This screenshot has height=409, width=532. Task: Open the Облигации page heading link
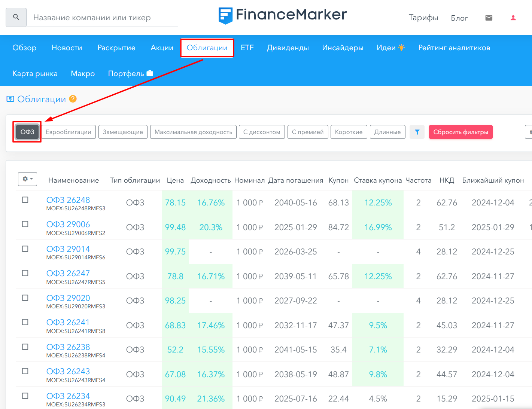coord(42,99)
